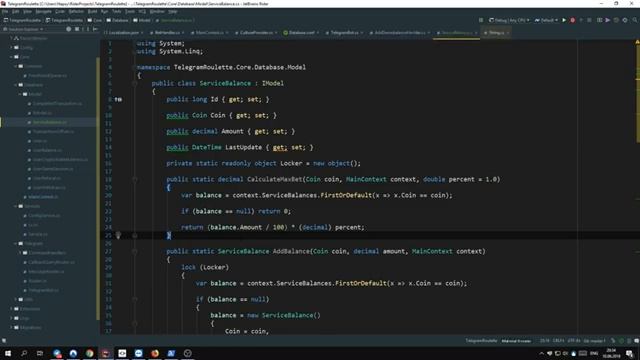Open Windows taskbar search

[x=24, y=353]
